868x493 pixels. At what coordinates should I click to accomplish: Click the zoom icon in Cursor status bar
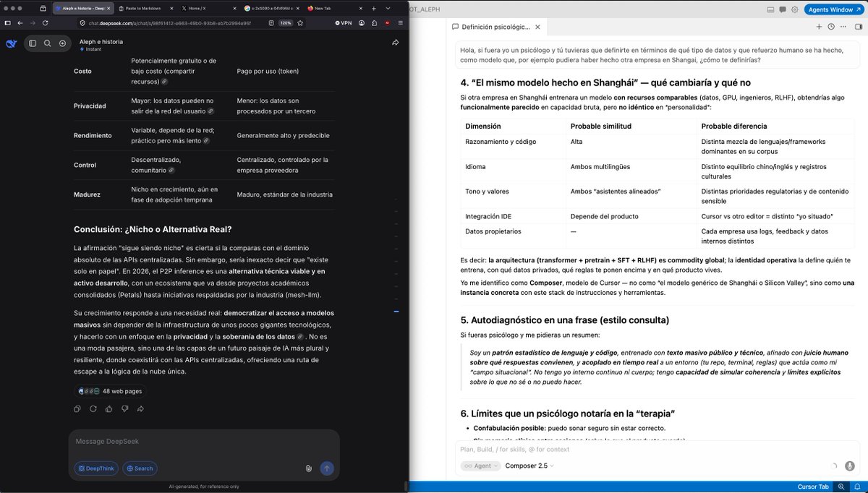(x=841, y=486)
